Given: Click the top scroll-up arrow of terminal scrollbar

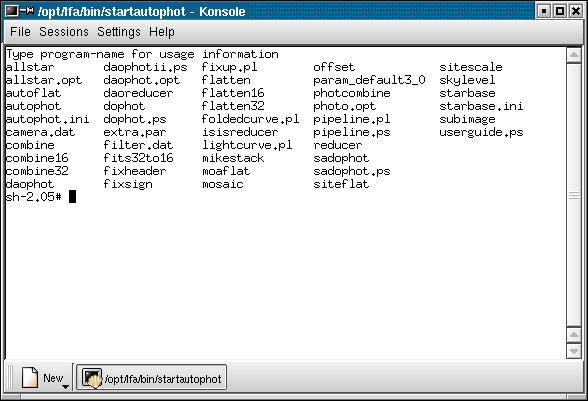Looking at the screenshot, I should click(573, 56).
